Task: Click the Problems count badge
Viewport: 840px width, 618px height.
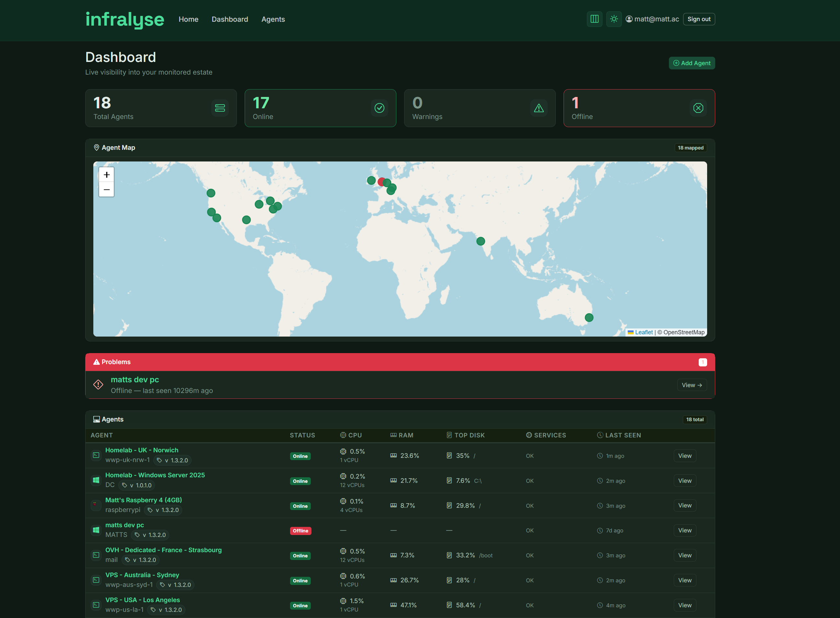Action: [702, 362]
